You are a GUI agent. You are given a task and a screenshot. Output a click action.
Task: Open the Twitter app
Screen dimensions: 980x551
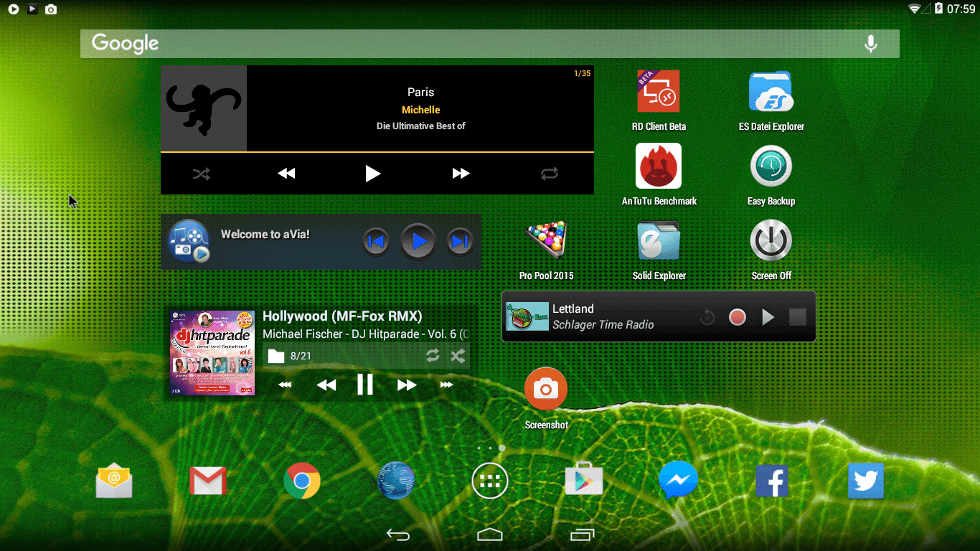pos(866,481)
